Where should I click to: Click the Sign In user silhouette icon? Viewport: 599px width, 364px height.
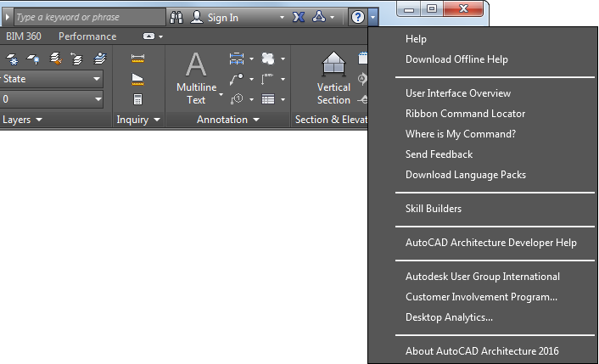click(196, 17)
